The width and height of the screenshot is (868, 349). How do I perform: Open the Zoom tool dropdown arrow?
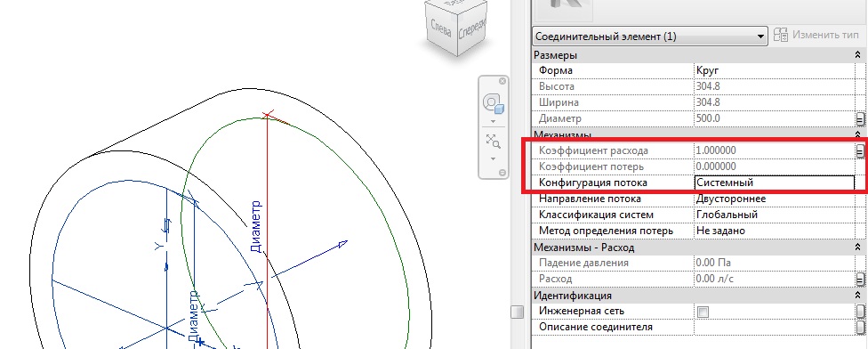tap(493, 159)
